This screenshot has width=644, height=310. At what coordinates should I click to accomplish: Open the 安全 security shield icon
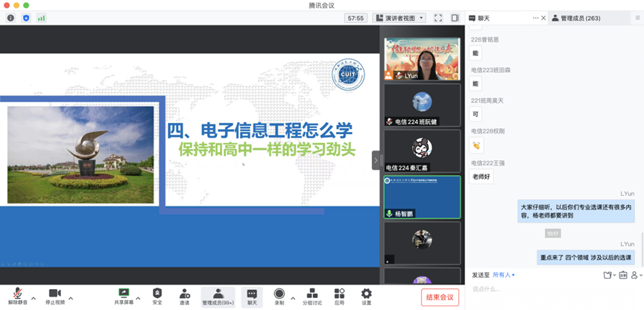[x=157, y=294]
